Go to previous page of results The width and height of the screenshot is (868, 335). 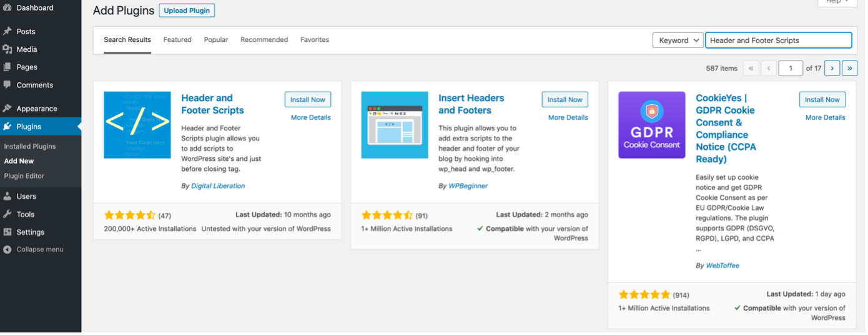pos(768,68)
